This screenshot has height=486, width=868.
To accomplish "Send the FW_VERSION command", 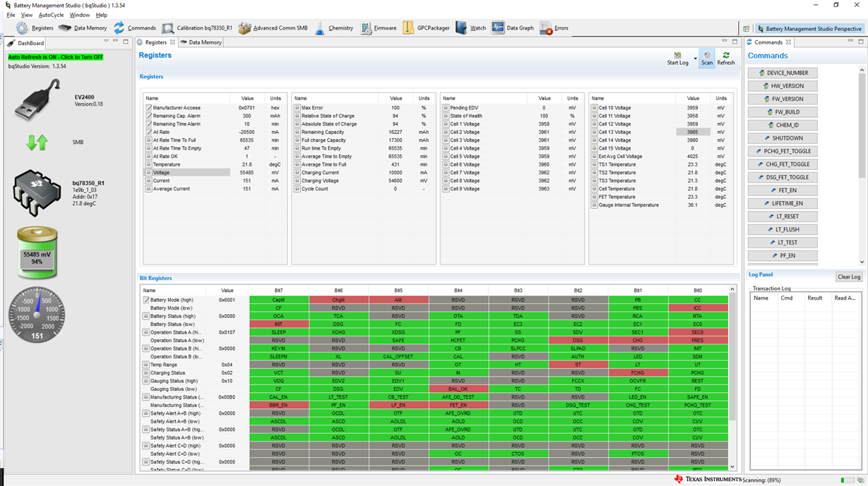I will coord(783,99).
